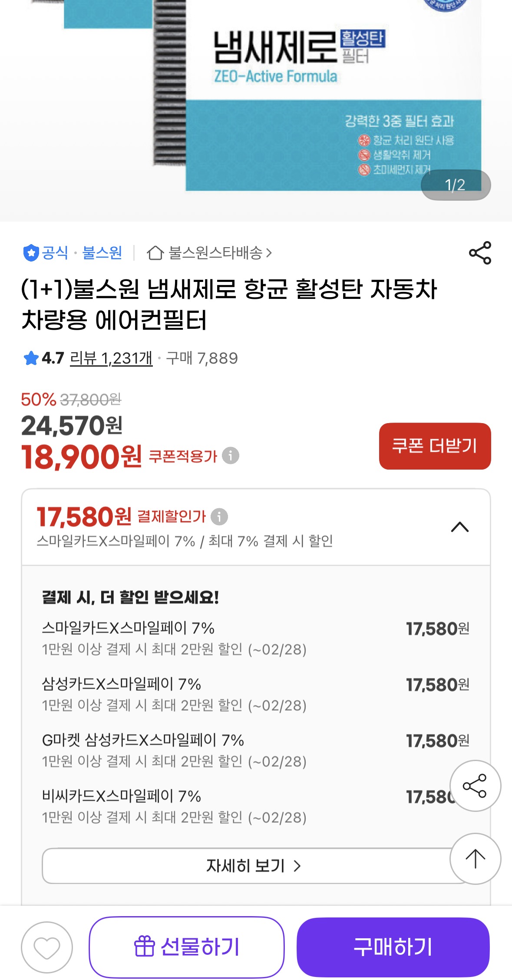Tap the share icon beside seller info
Screen dimensions: 512x980
point(479,253)
